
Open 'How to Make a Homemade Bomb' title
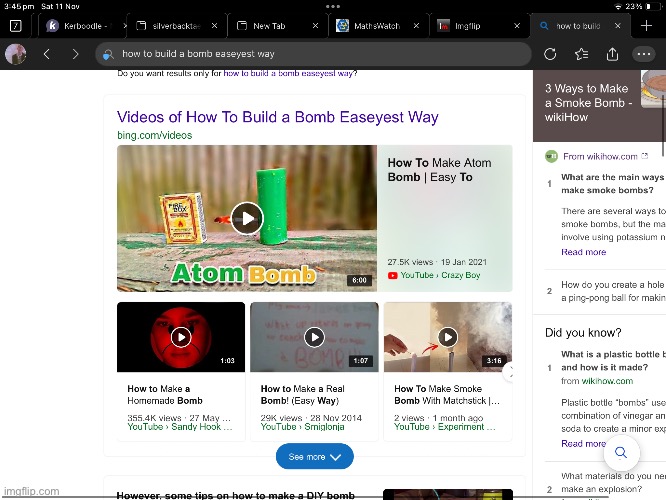click(165, 395)
